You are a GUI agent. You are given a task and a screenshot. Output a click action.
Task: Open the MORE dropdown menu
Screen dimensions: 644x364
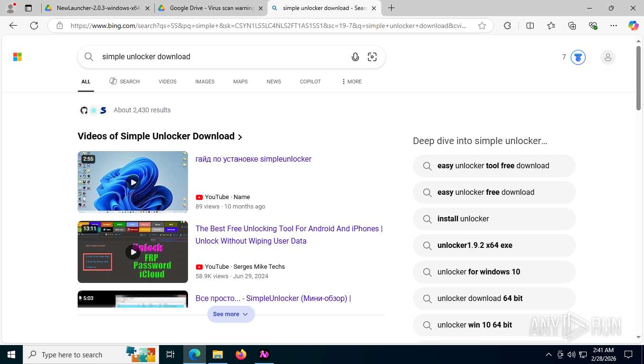coord(351,82)
